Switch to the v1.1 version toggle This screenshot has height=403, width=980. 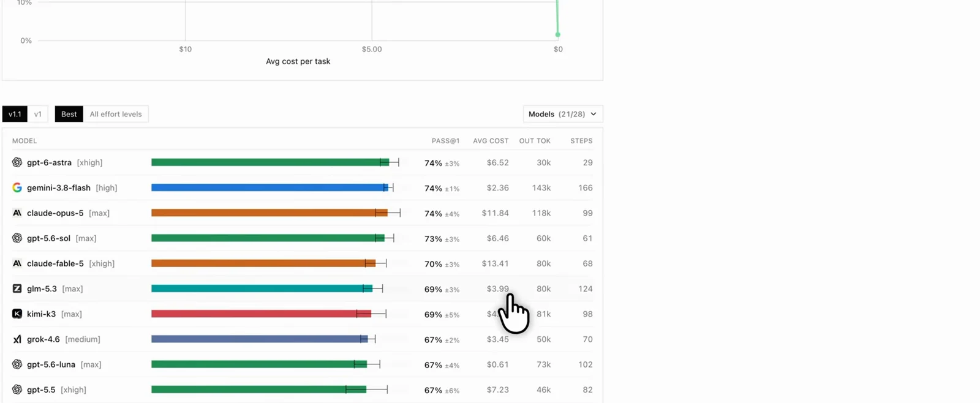pos(15,114)
